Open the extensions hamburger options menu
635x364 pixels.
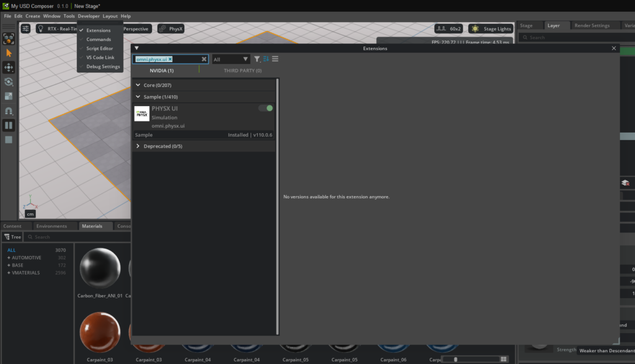coord(275,59)
